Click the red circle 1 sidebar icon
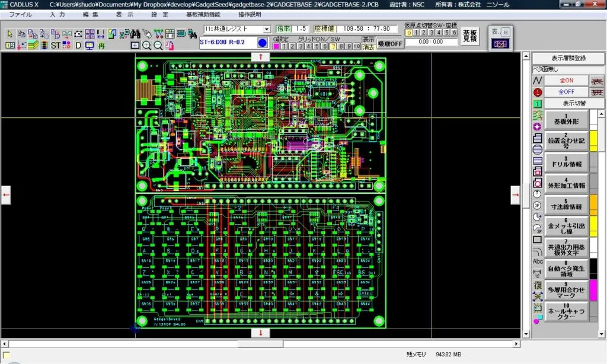The image size is (607, 364). click(537, 92)
